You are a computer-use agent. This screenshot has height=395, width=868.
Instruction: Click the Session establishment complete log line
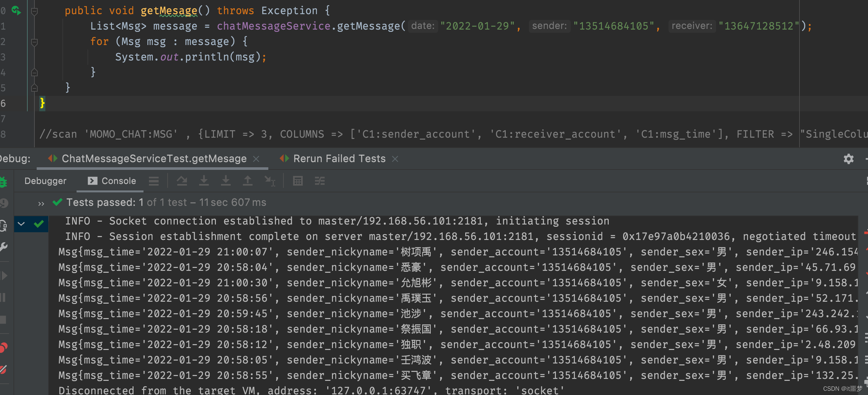[x=461, y=237]
